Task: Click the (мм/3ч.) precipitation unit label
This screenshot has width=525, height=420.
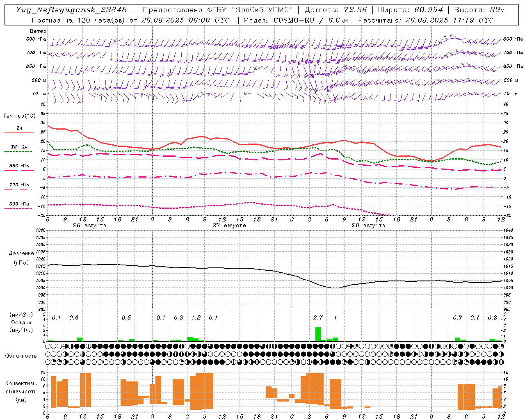Action: pyautogui.click(x=21, y=315)
